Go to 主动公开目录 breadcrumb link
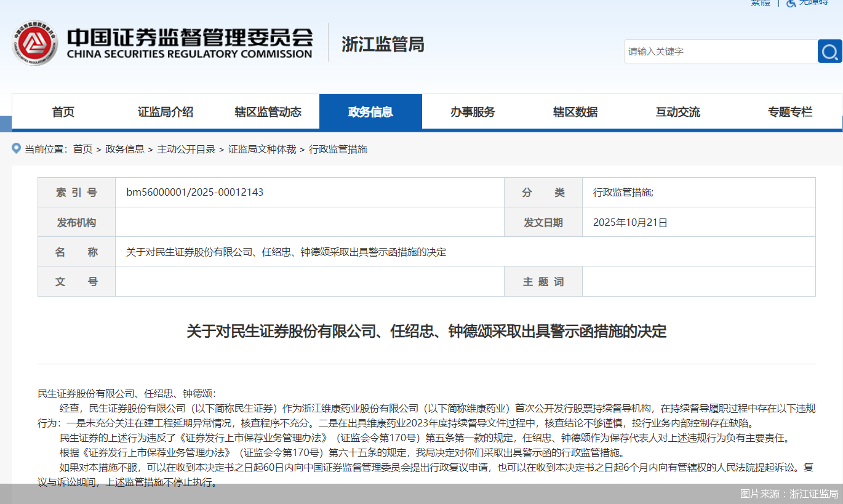843x504 pixels. pyautogui.click(x=186, y=149)
